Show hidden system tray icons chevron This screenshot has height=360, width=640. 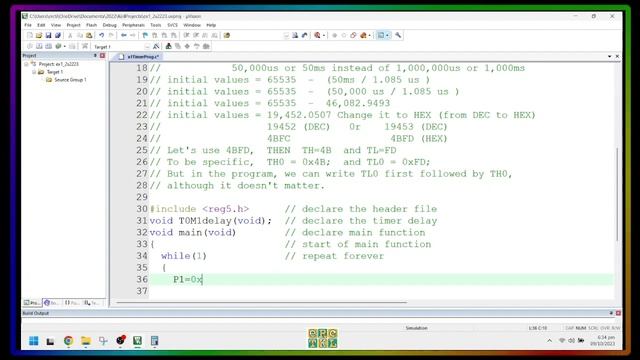pos(549,340)
